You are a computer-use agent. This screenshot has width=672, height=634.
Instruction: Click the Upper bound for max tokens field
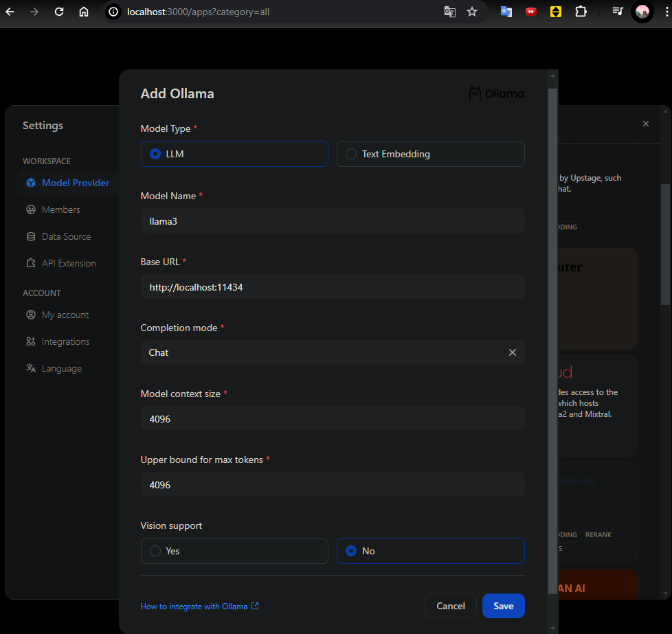point(333,485)
